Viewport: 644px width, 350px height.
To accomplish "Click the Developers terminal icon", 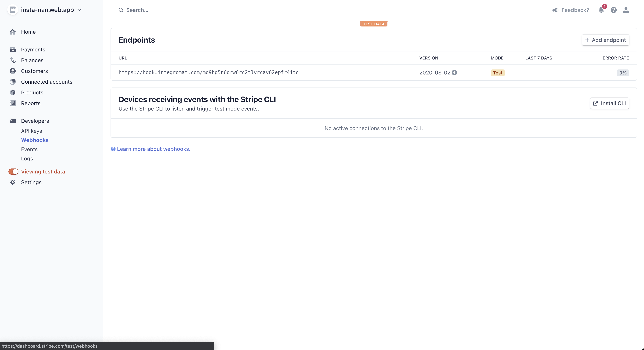I will pos(13,121).
